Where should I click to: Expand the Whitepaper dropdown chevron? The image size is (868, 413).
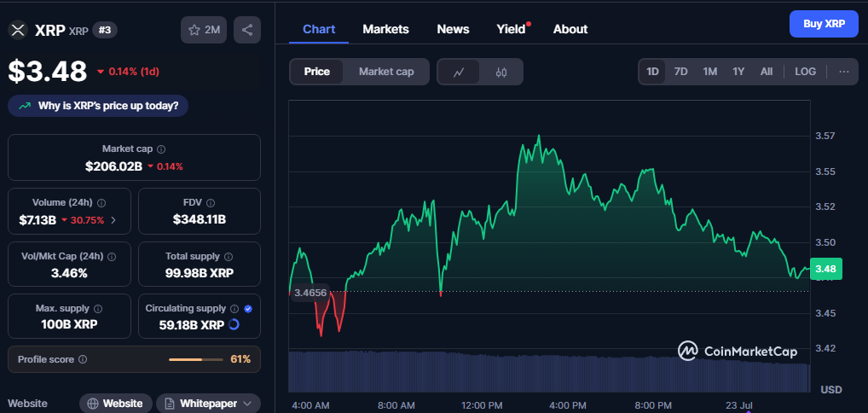click(x=247, y=404)
